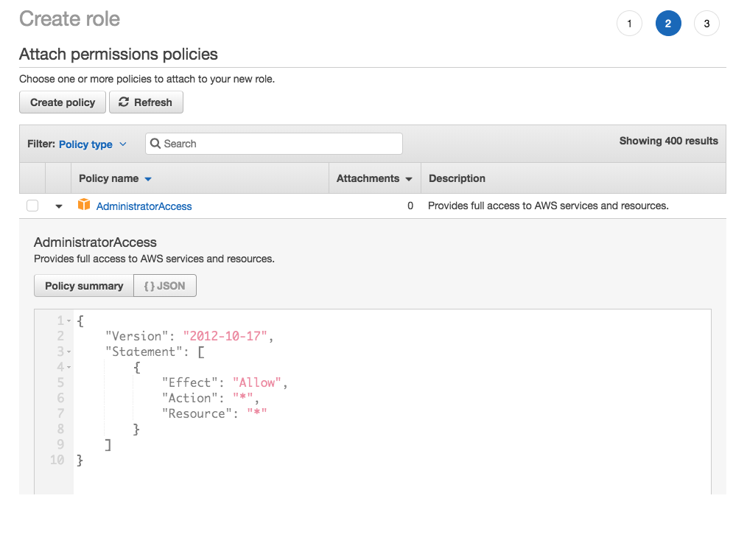747x560 pixels.
Task: Switch to the Policy summary tab
Action: point(84,285)
